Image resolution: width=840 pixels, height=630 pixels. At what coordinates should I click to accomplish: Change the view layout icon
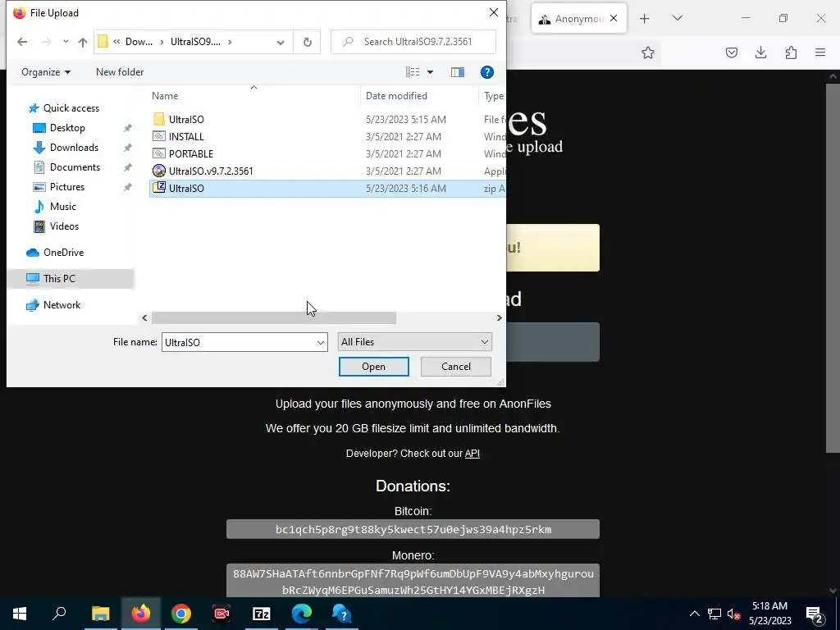(x=413, y=72)
